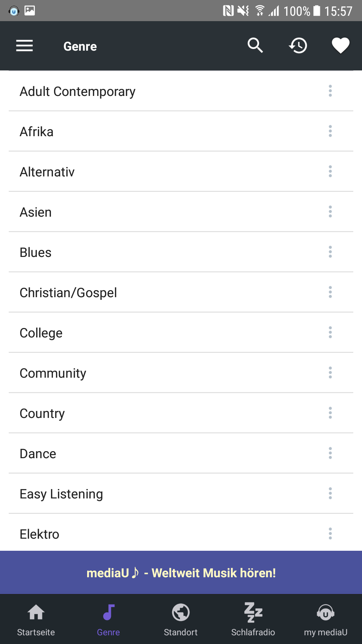Expand three-dot menu next to Dance
This screenshot has height=644, width=362.
330,453
